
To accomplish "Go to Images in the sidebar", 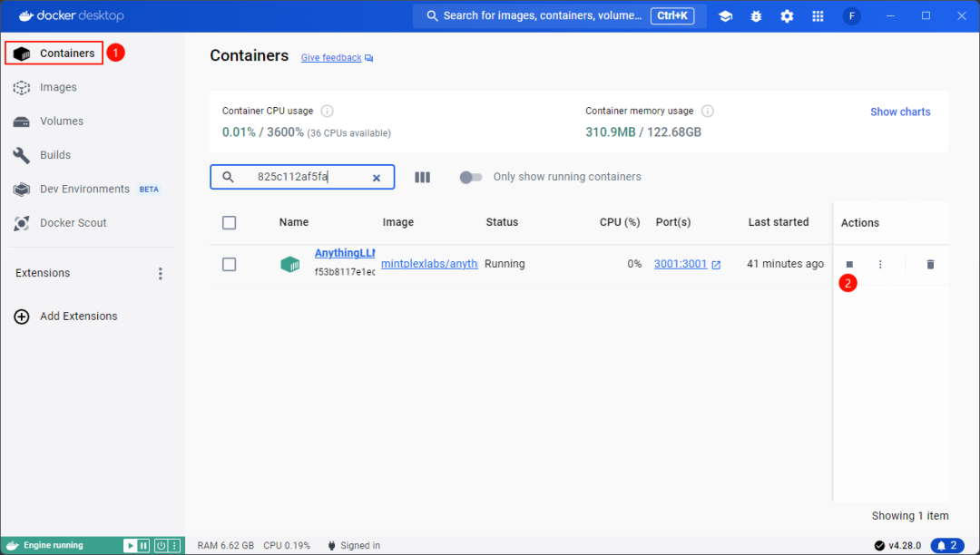I will coord(58,87).
